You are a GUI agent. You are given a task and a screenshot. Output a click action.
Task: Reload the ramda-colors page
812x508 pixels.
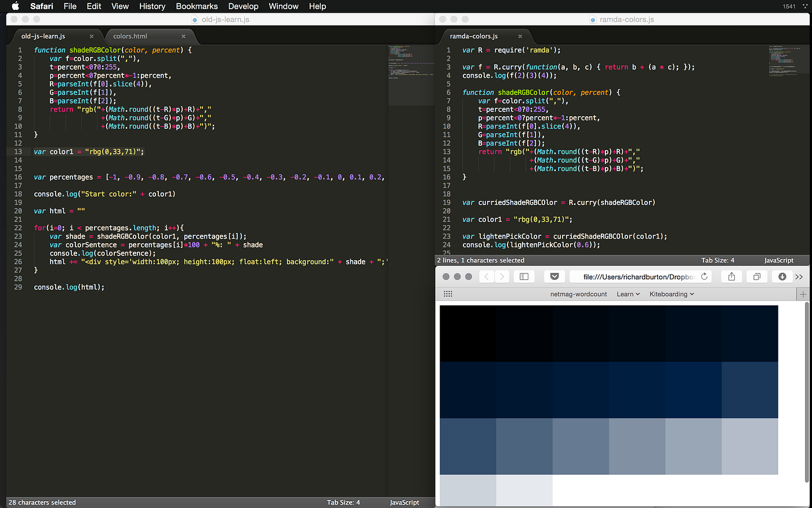click(704, 276)
